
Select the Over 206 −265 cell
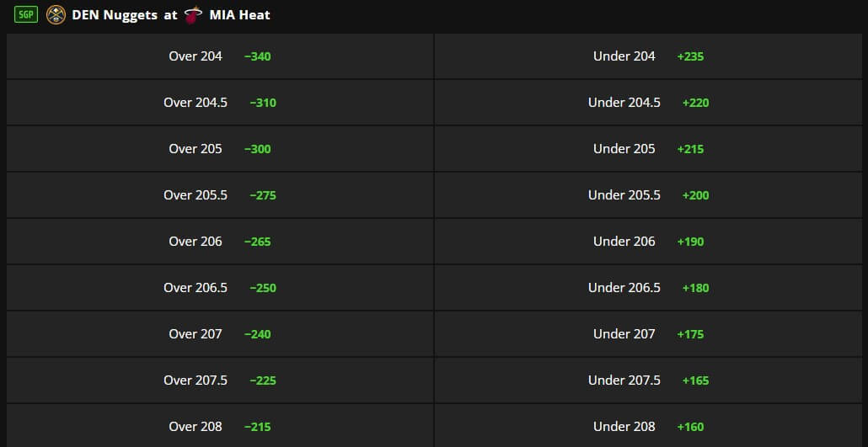coord(220,242)
